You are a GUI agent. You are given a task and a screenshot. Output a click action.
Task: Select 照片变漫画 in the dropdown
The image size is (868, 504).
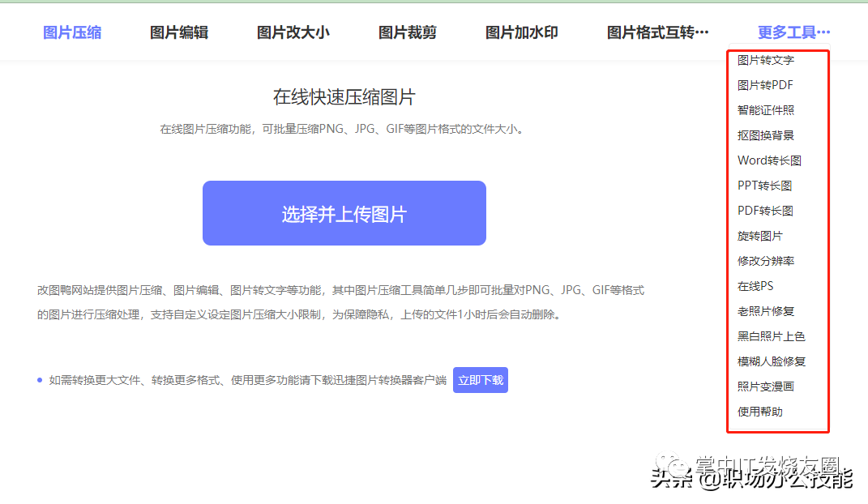click(766, 387)
